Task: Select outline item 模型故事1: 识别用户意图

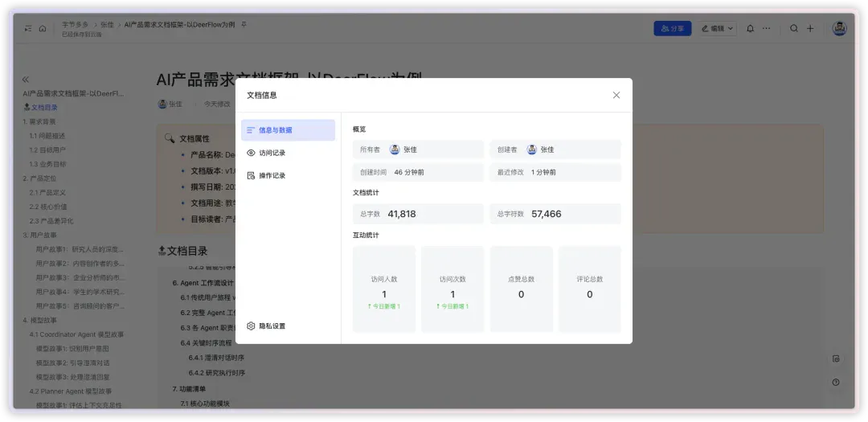Action: [72, 348]
